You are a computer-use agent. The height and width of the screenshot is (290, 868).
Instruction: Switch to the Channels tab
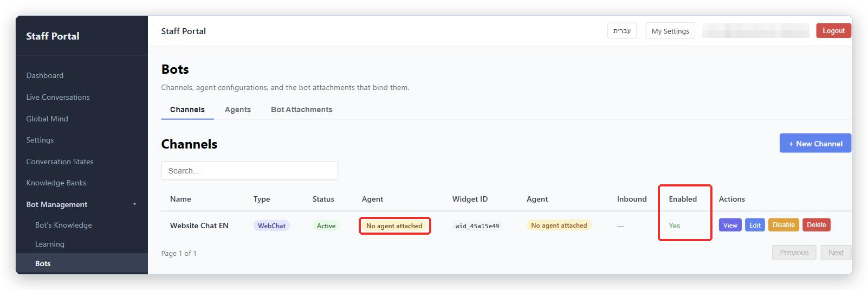click(x=187, y=109)
